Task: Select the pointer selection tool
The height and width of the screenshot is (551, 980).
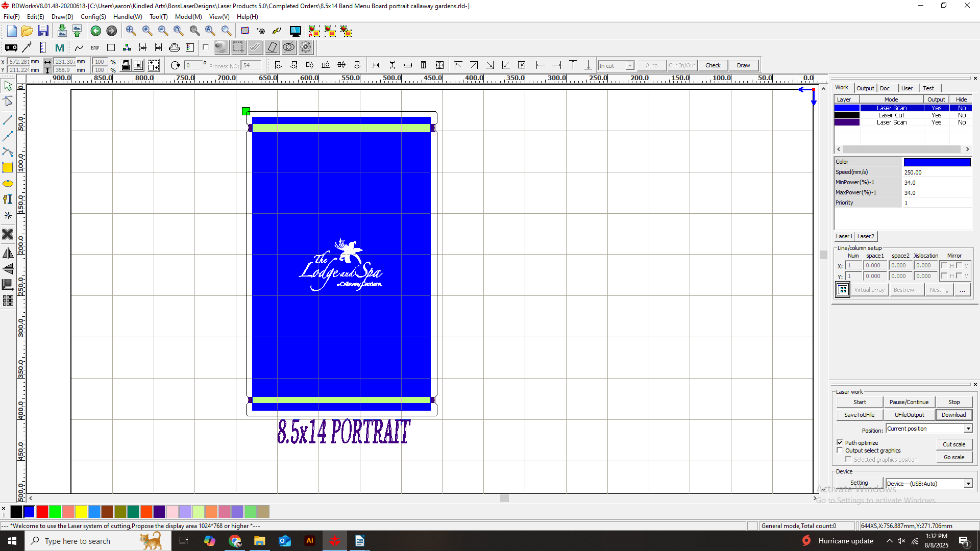Action: tap(8, 86)
